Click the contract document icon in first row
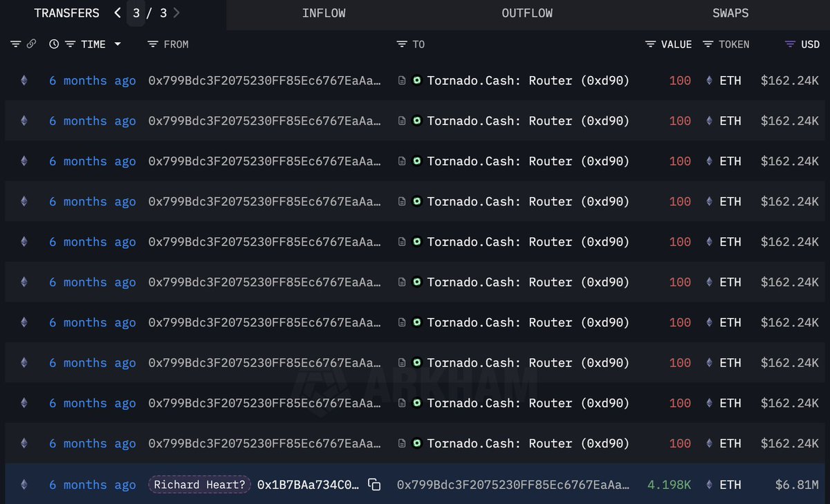Viewport: 830px width, 504px height. (x=402, y=81)
